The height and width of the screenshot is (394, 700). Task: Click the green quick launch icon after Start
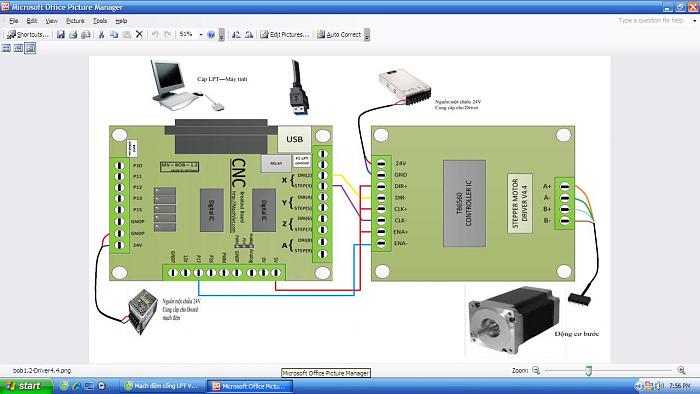64,386
